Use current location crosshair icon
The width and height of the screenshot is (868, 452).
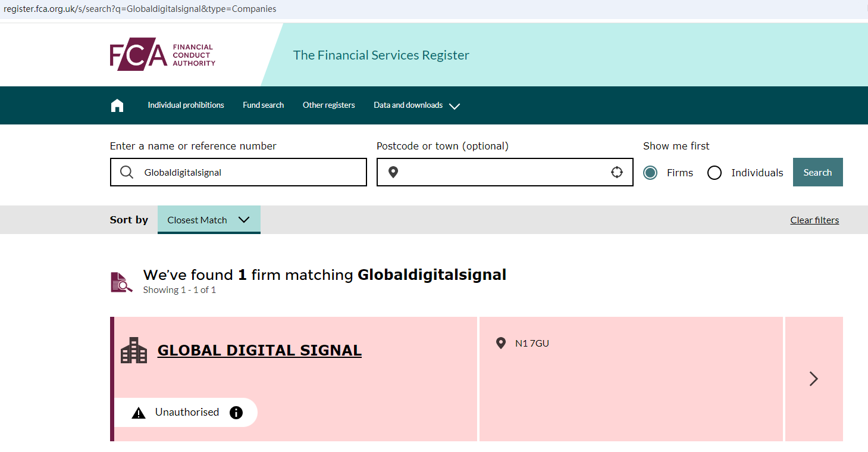(617, 173)
